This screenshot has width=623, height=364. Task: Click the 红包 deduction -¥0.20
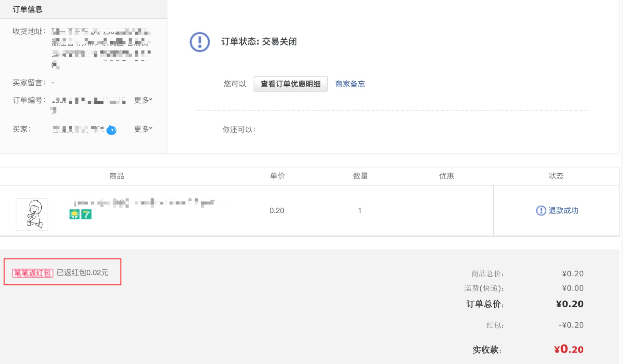[x=571, y=325]
